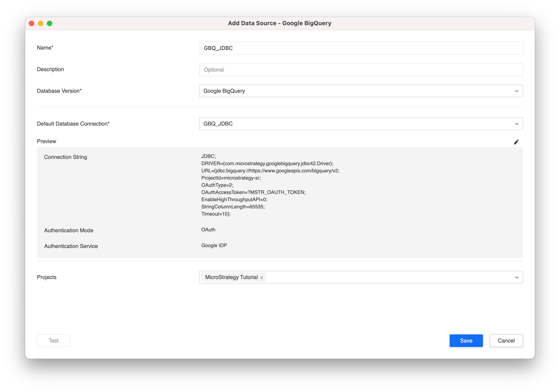Minimize window using yellow button
Screen dimensions: 560x392
click(41, 23)
